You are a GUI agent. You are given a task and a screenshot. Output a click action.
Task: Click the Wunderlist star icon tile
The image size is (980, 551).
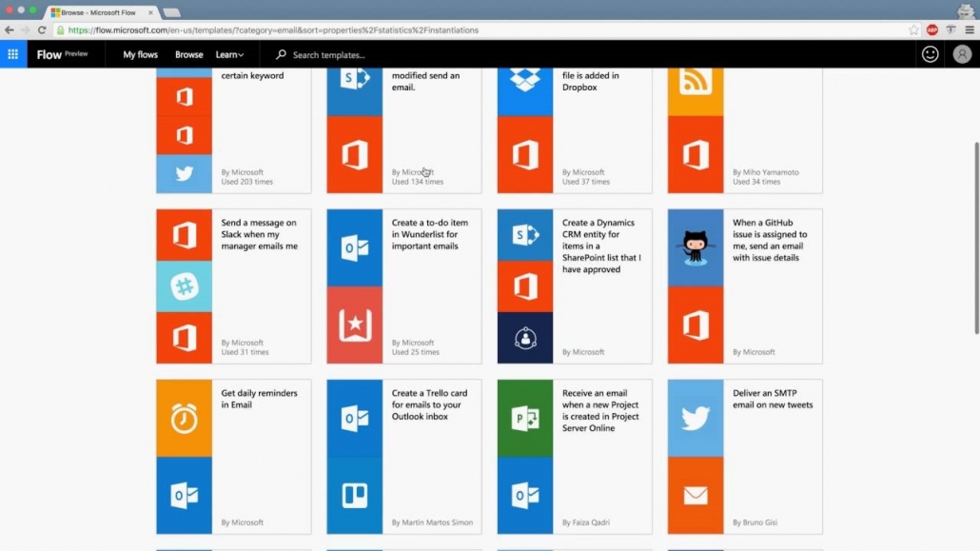coord(355,325)
